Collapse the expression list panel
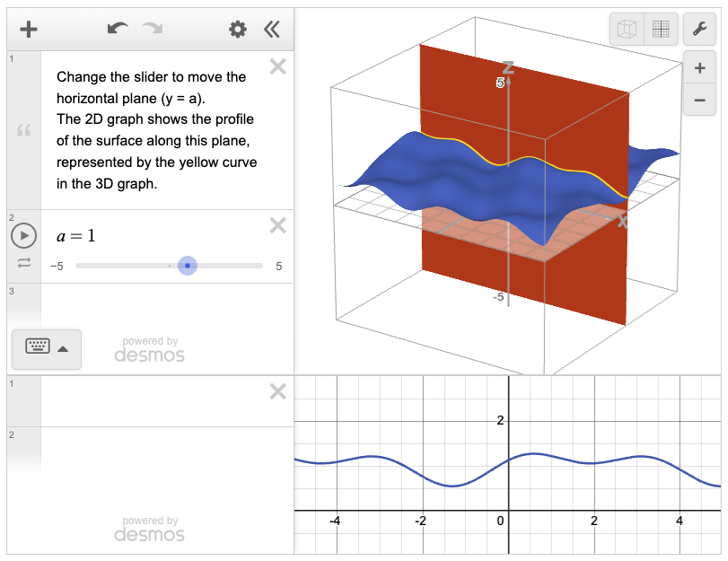Image resolution: width=728 pixels, height=561 pixels. point(272,30)
